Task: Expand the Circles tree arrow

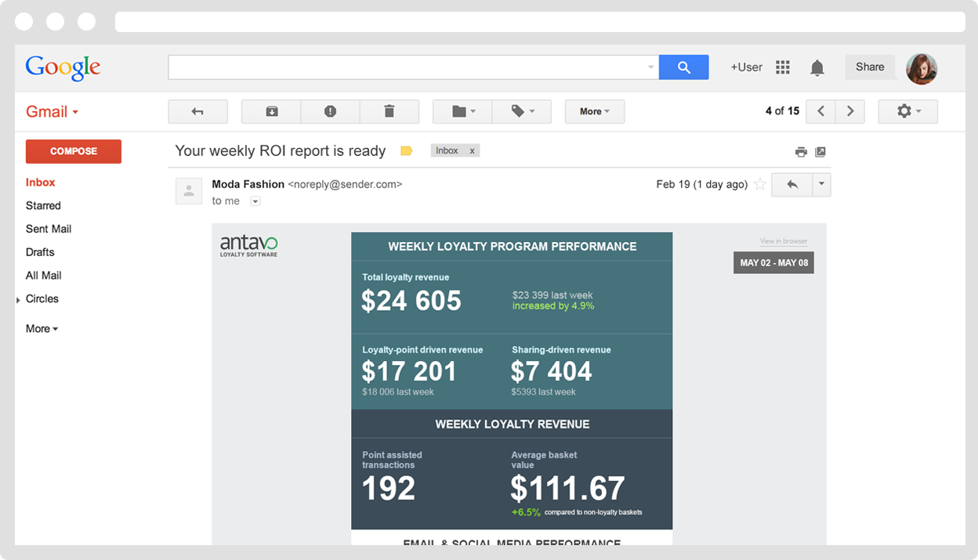Action: coord(18,300)
